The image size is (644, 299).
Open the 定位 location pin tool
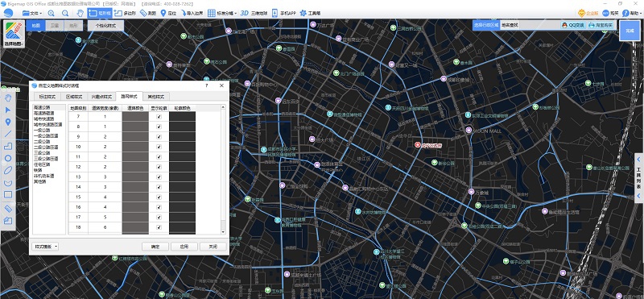click(168, 13)
